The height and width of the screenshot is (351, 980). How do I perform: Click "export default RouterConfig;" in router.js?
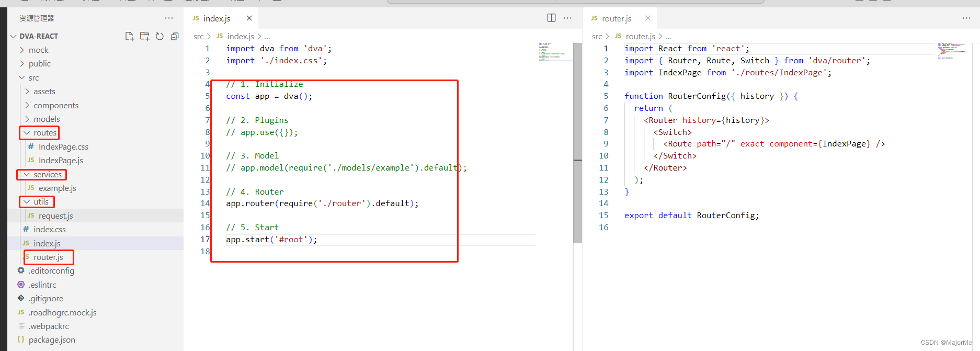click(x=691, y=215)
